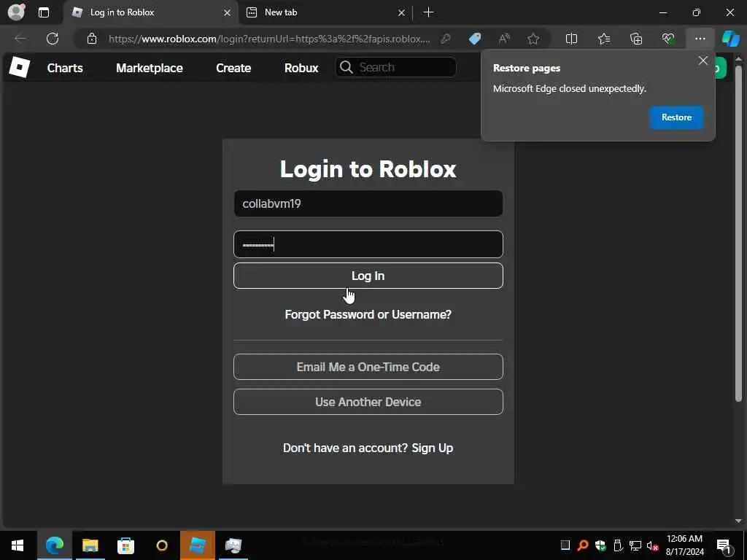Click Use Another Device button
The height and width of the screenshot is (560, 747).
point(368,402)
